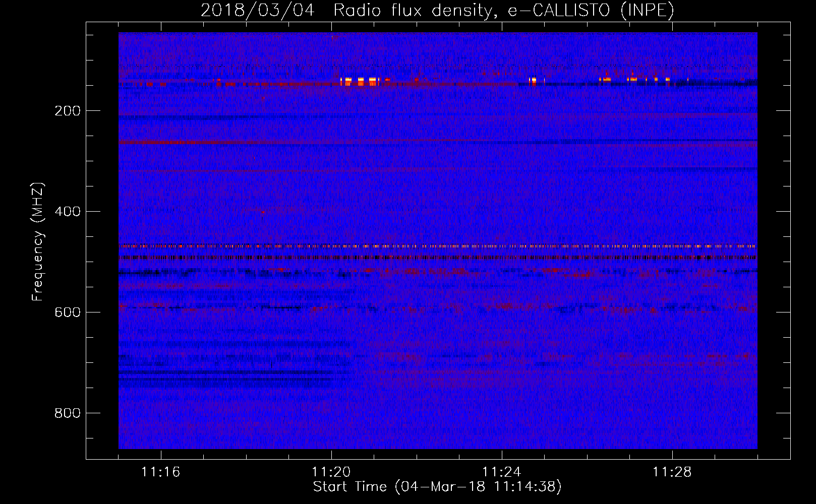816x504 pixels.
Task: Click the plot title 'Radio flux density, e-CALLISTO (INPE)'
Action: [503, 10]
